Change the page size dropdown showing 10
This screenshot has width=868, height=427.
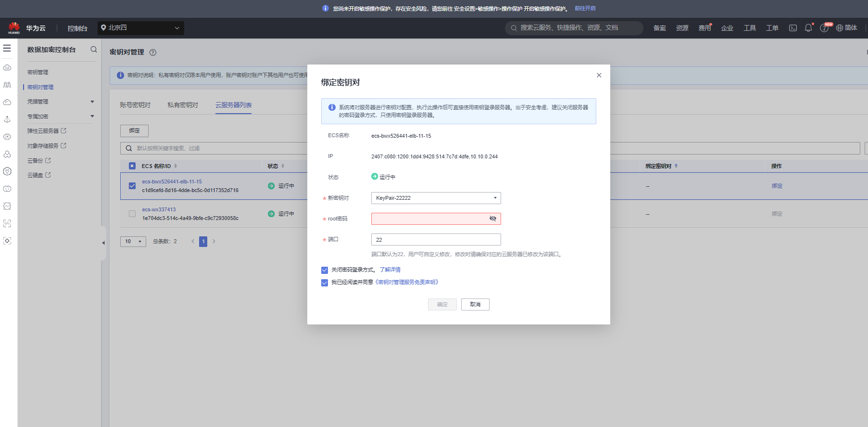(x=133, y=242)
